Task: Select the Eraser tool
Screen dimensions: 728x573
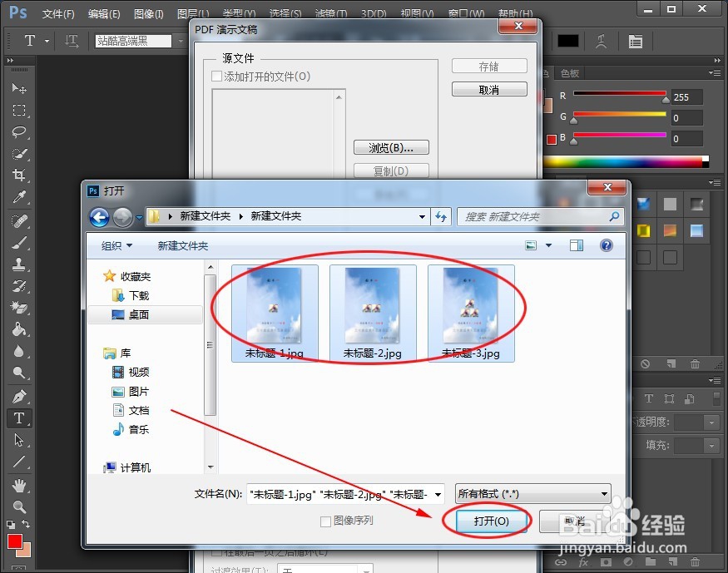Action: coord(19,308)
